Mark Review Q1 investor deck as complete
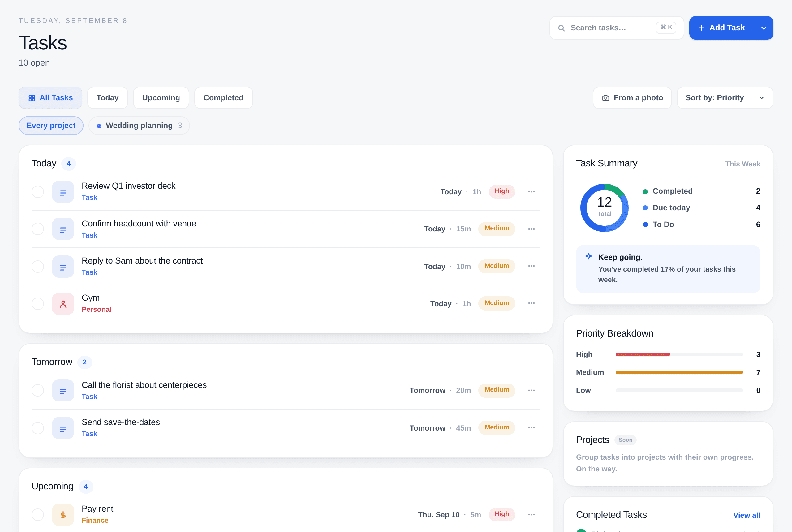This screenshot has height=532, width=792. click(x=38, y=192)
